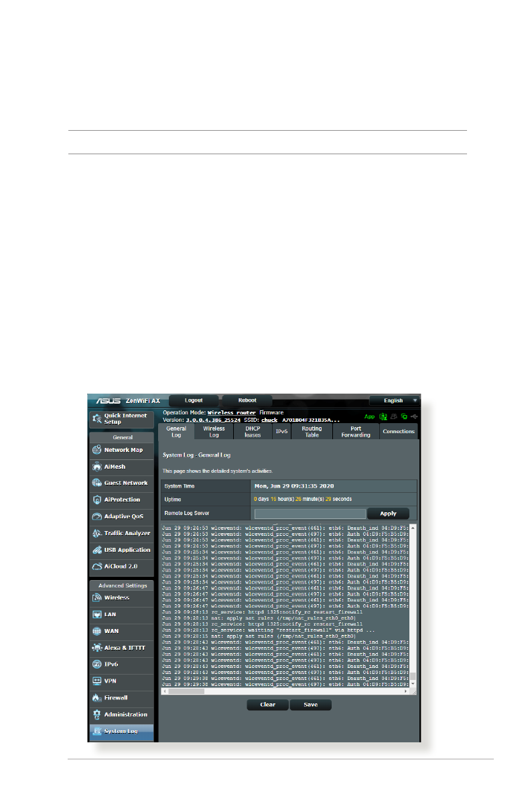Switch to the Wireless Log tab

(214, 431)
